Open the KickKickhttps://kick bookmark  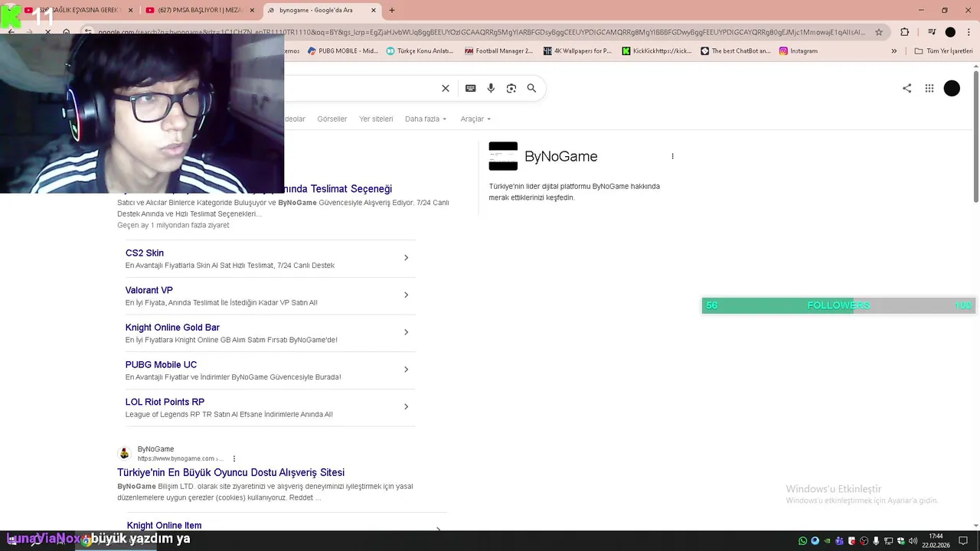point(657,51)
